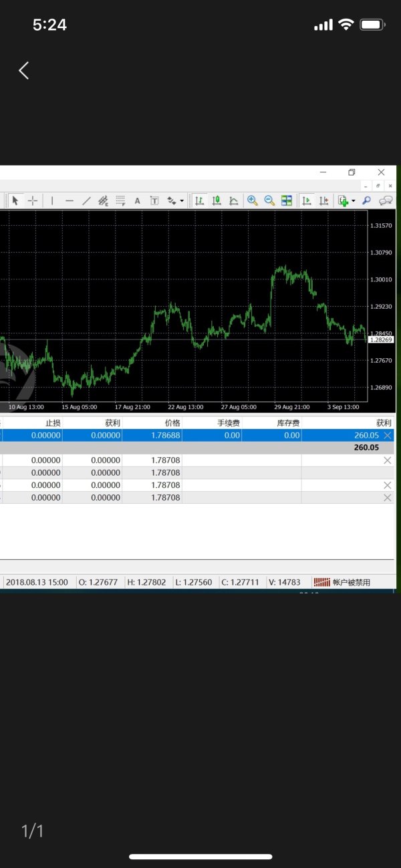Sort by the 止损 column header

[x=53, y=422]
